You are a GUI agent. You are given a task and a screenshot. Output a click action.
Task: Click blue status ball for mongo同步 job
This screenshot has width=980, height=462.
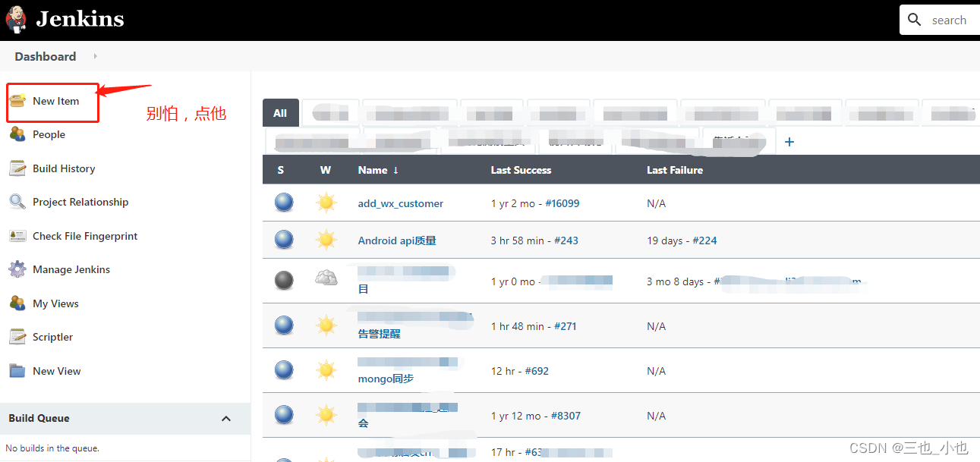coord(284,370)
